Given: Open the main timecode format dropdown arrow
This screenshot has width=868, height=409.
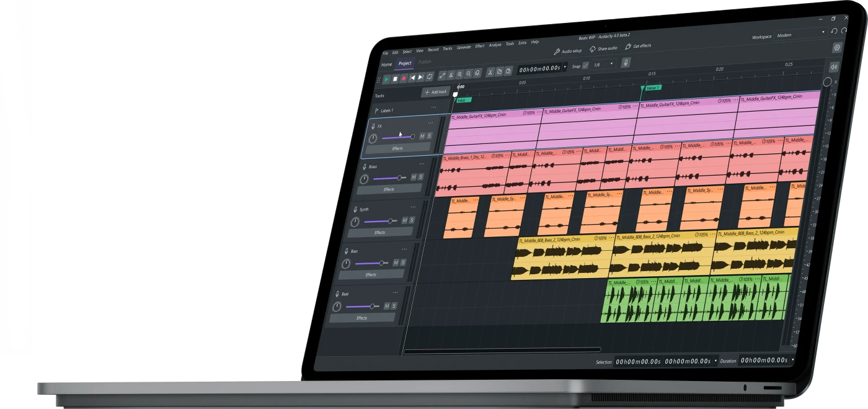Looking at the screenshot, I should coord(564,67).
